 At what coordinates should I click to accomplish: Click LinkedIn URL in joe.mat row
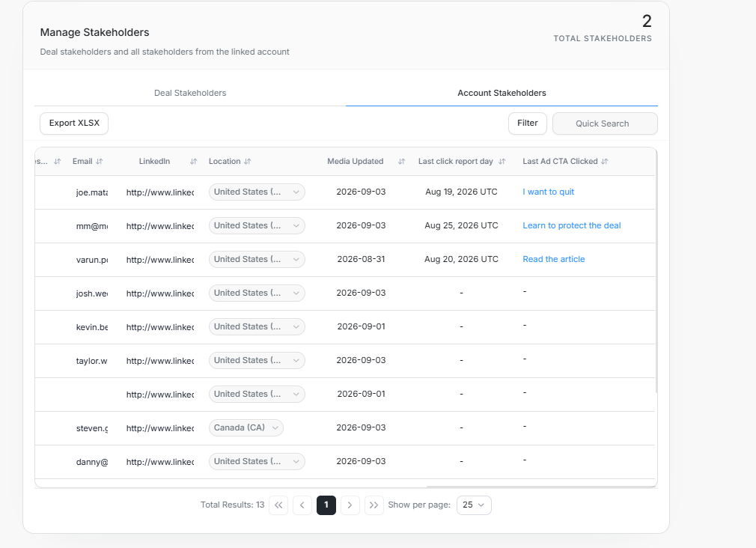(160, 192)
